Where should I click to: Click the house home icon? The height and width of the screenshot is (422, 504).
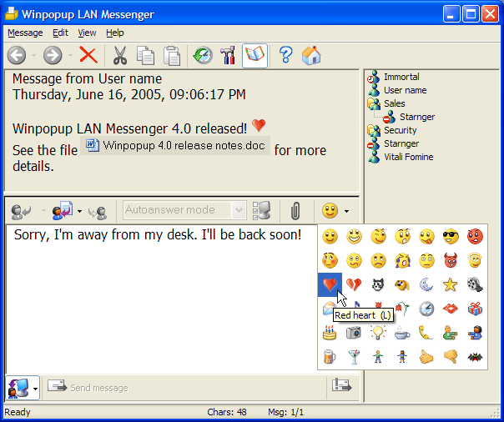(311, 56)
